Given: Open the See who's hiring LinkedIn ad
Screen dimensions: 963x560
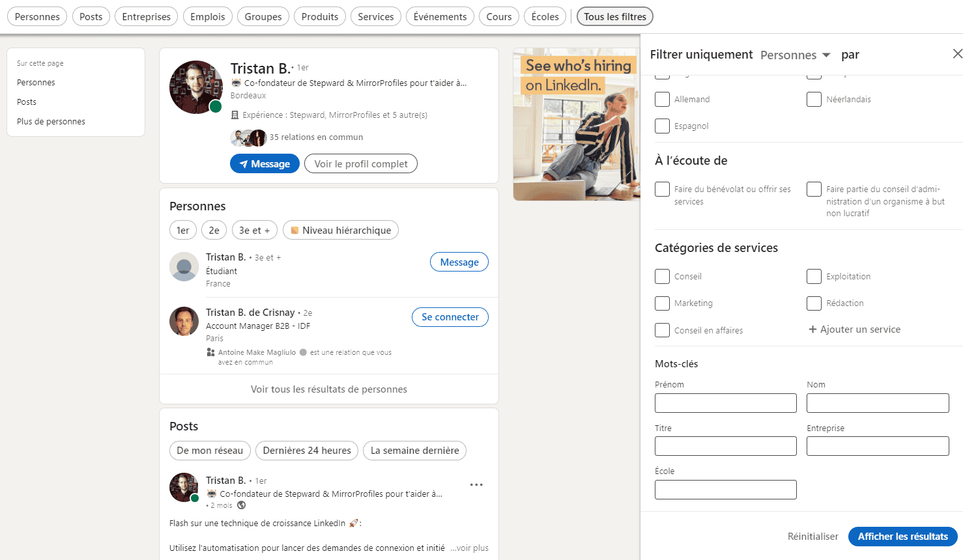Looking at the screenshot, I should point(577,124).
